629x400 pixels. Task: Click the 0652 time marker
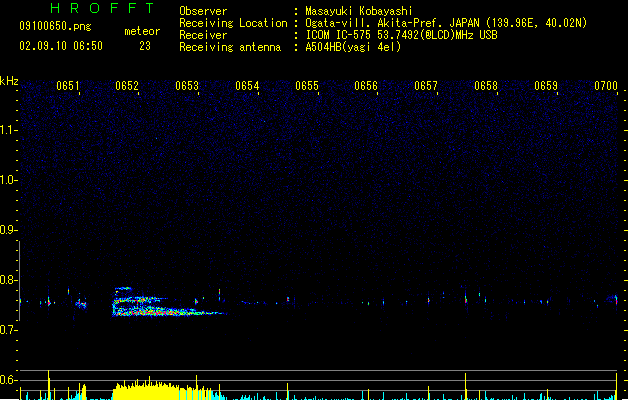coord(127,86)
